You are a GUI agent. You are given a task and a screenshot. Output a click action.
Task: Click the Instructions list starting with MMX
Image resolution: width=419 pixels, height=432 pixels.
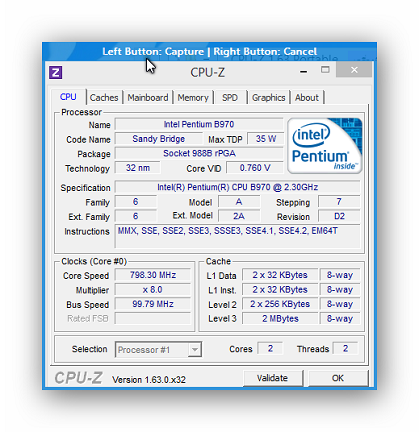point(238,236)
